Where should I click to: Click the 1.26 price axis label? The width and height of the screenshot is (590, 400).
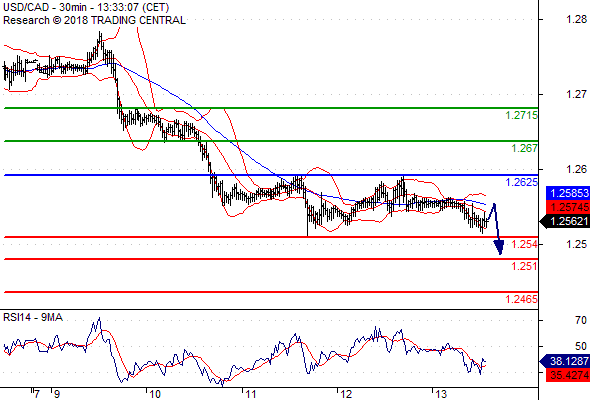[x=576, y=169]
